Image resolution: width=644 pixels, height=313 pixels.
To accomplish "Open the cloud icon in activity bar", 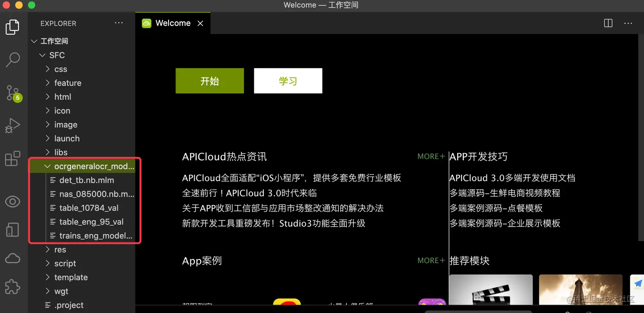I will pyautogui.click(x=12, y=259).
